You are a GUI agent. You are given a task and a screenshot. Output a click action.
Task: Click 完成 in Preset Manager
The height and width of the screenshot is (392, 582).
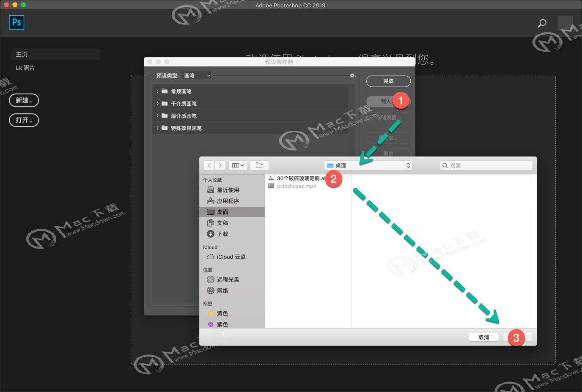coord(388,81)
